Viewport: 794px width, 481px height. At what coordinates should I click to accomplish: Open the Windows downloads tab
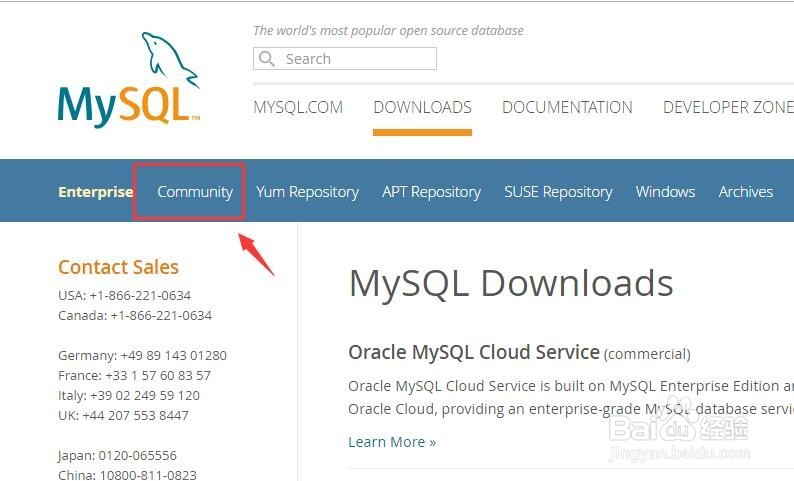(665, 192)
